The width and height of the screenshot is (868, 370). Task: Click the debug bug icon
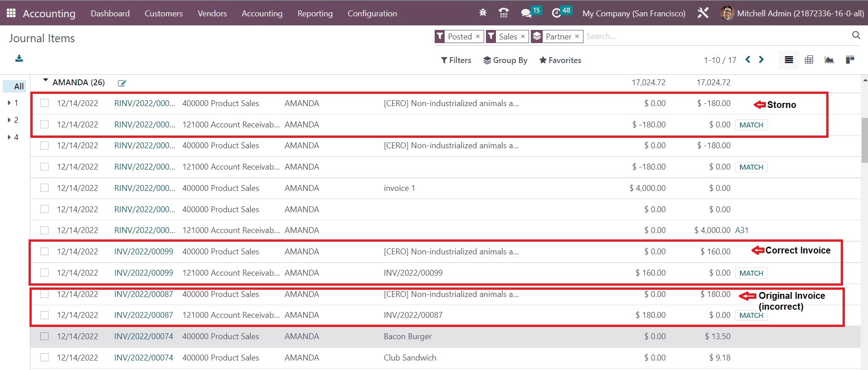click(483, 13)
